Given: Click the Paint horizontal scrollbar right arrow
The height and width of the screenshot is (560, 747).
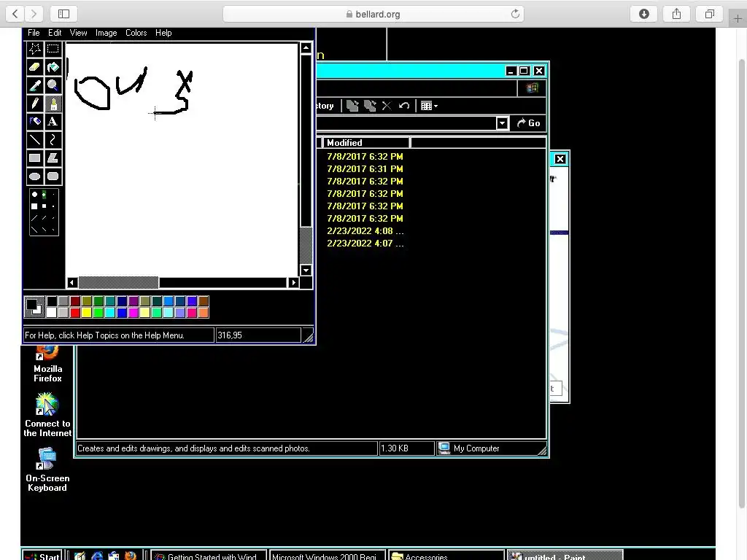Looking at the screenshot, I should [x=293, y=282].
